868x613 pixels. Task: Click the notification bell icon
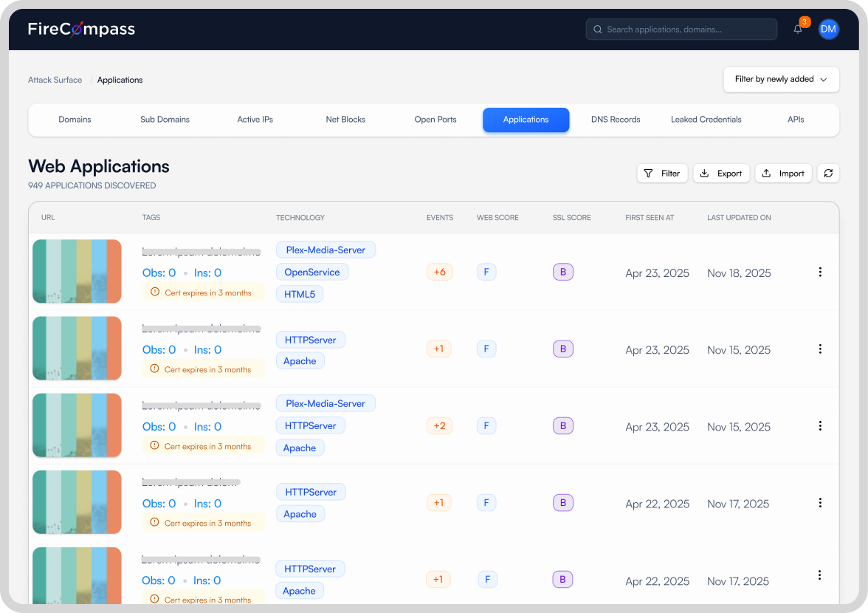[x=798, y=30]
